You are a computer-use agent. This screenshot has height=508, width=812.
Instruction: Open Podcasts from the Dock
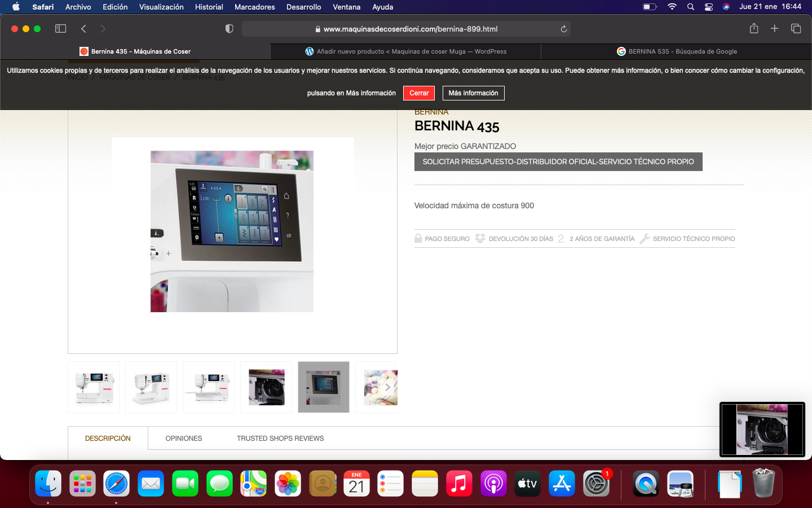(493, 484)
